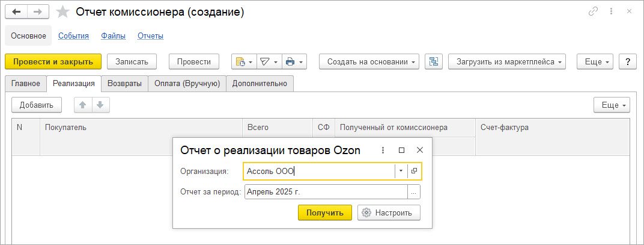Screen dimensions: 644x245
Task: Expand the Организация dropdown list
Action: [401, 171]
